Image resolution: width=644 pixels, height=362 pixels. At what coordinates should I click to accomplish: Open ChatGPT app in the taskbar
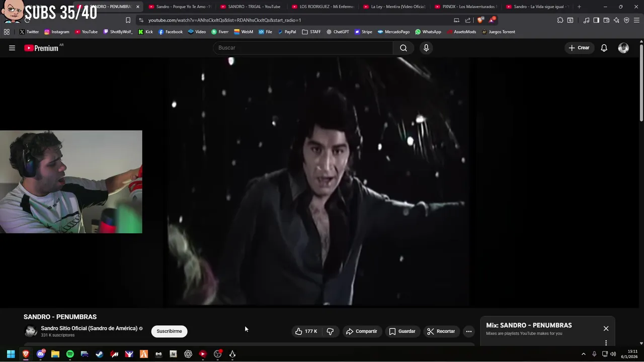click(x=188, y=354)
